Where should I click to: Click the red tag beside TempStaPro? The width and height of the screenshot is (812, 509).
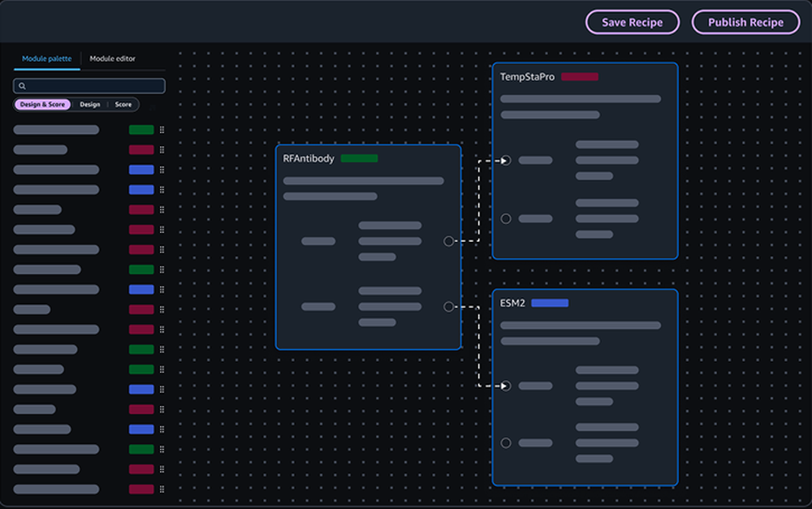(580, 76)
